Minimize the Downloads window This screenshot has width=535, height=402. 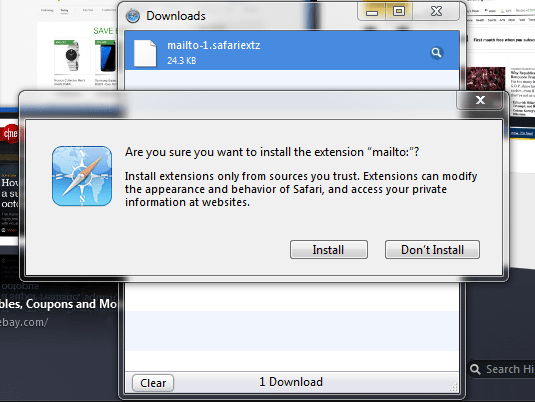pos(372,12)
